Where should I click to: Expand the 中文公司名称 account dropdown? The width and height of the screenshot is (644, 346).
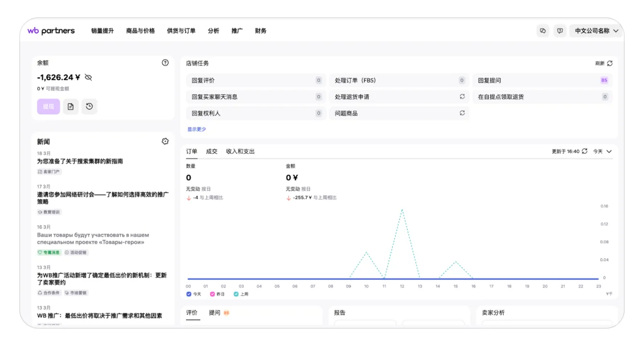[597, 31]
